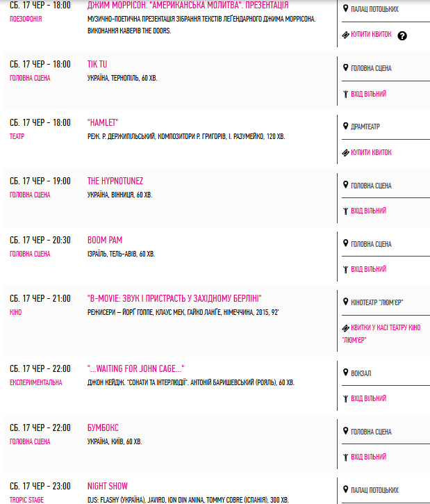Click free entry icon in Boom Pam row

point(345,269)
